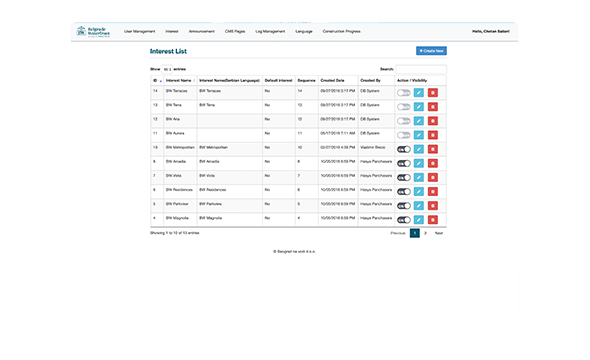Disable visibility toggle for BW Metropolitan
The image size is (590, 360).
(404, 149)
